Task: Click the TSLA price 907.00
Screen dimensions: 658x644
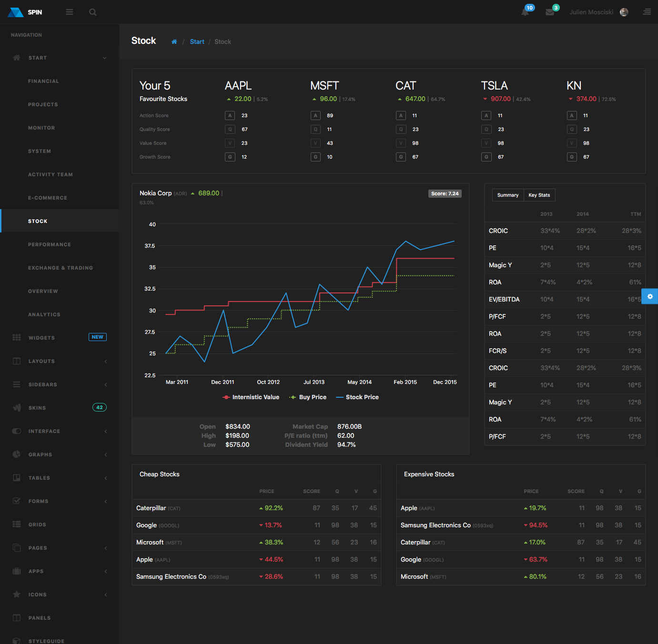Action: pos(501,99)
